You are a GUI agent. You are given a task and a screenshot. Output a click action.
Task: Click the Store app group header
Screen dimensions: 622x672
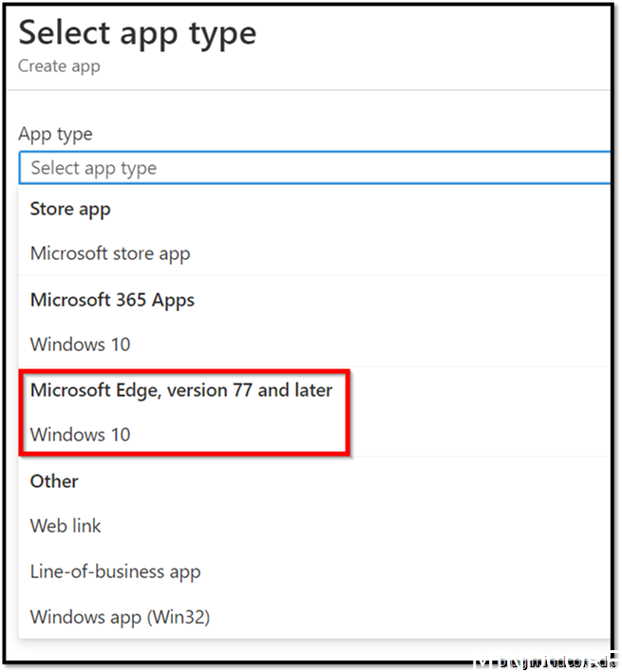70,209
